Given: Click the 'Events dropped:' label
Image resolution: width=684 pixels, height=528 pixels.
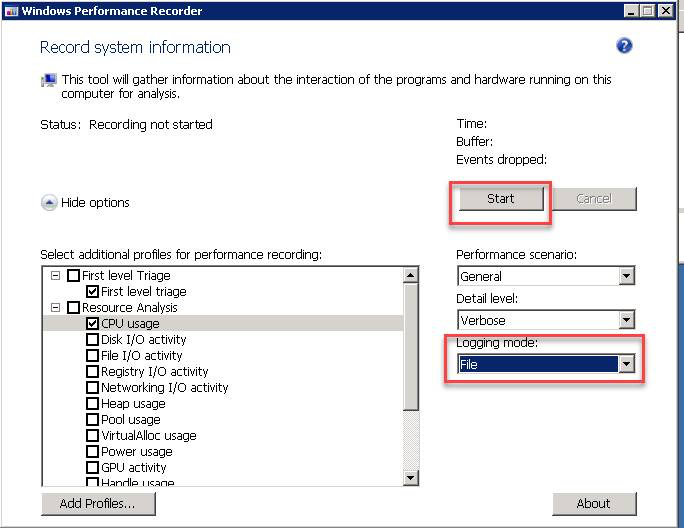Looking at the screenshot, I should coord(501,160).
